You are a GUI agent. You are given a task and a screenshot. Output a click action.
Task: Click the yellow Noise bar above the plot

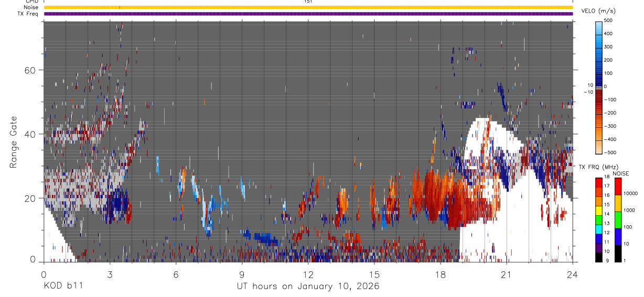(308, 7)
